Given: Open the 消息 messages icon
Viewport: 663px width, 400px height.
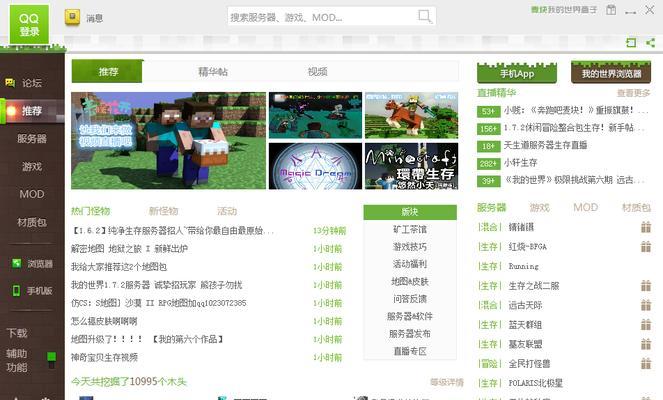Looking at the screenshot, I should coord(72,17).
